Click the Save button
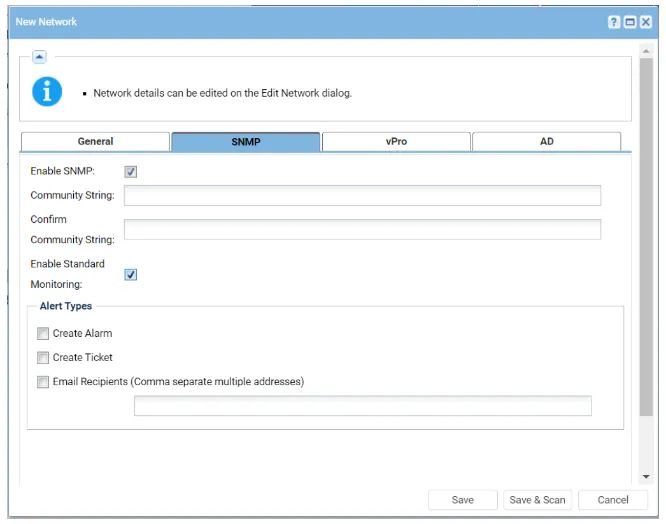666x524 pixels. click(462, 500)
